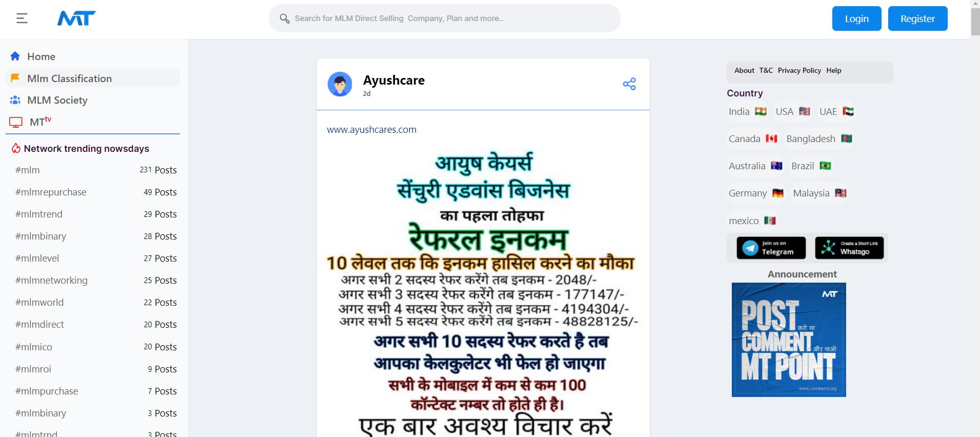The width and height of the screenshot is (980, 437).
Task: Open the MT Point announcement image
Action: tap(789, 340)
